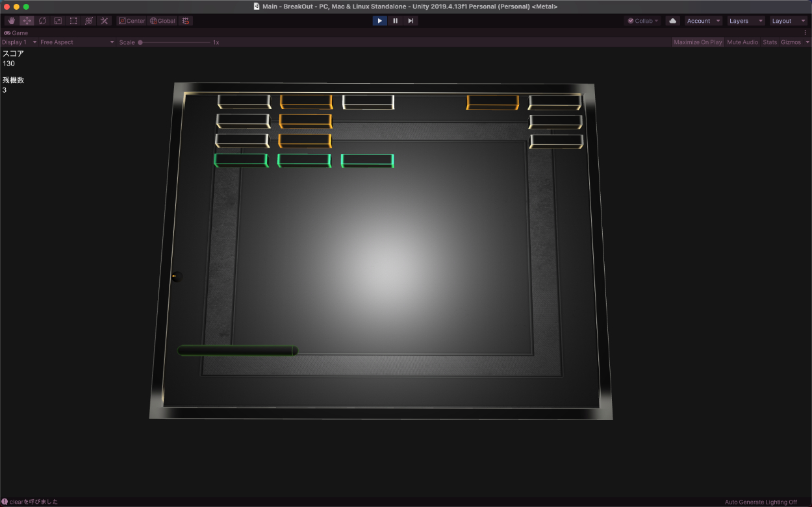Click the Pause button
Image resolution: width=812 pixels, height=507 pixels.
tap(395, 21)
